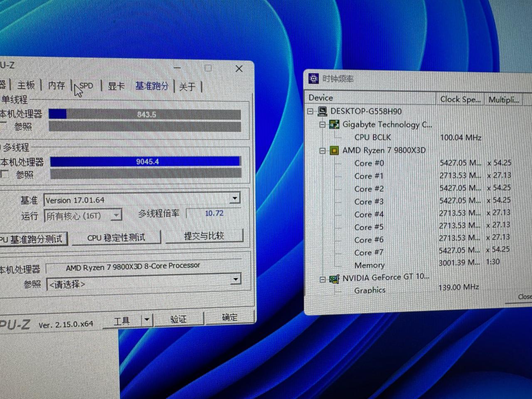Select the Core #2 row
The height and width of the screenshot is (399, 532).
coord(369,189)
